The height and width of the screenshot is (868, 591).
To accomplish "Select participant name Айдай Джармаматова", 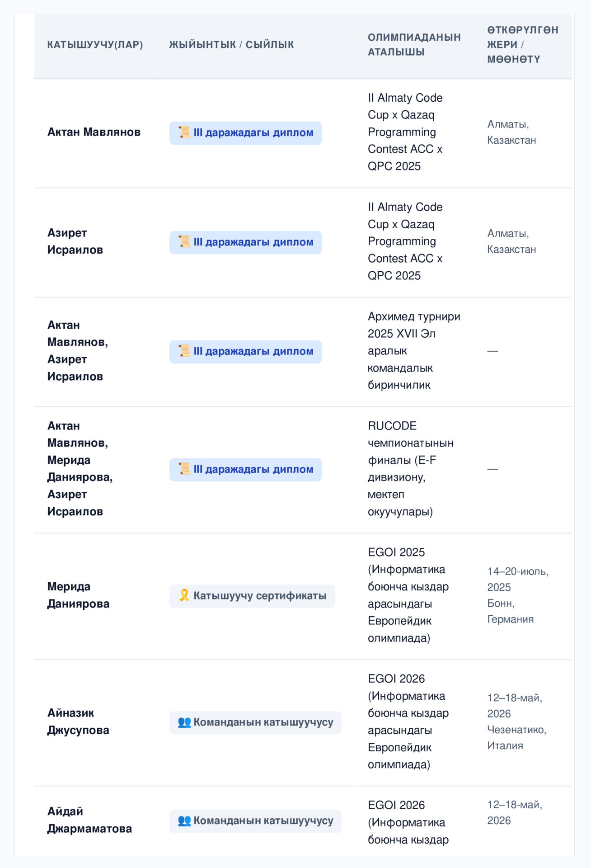I will pos(89,820).
